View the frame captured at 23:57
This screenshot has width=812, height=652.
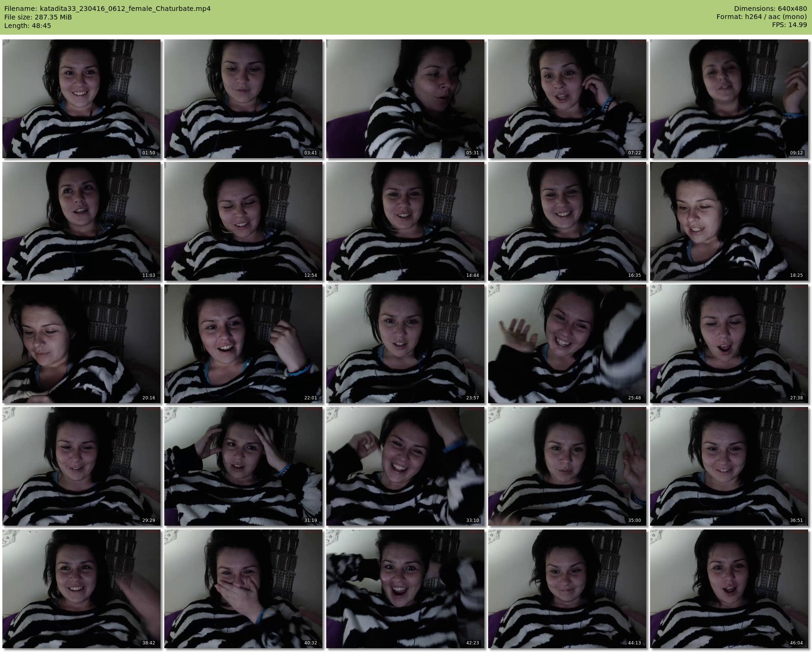405,344
